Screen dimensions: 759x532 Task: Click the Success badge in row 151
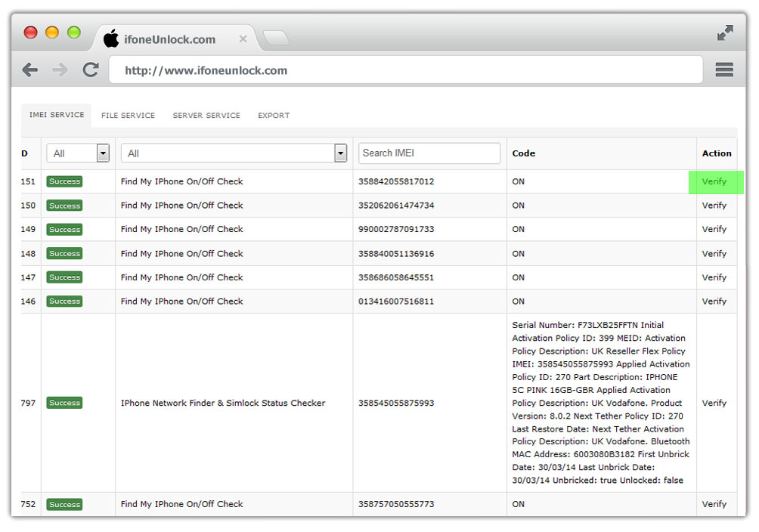(64, 181)
